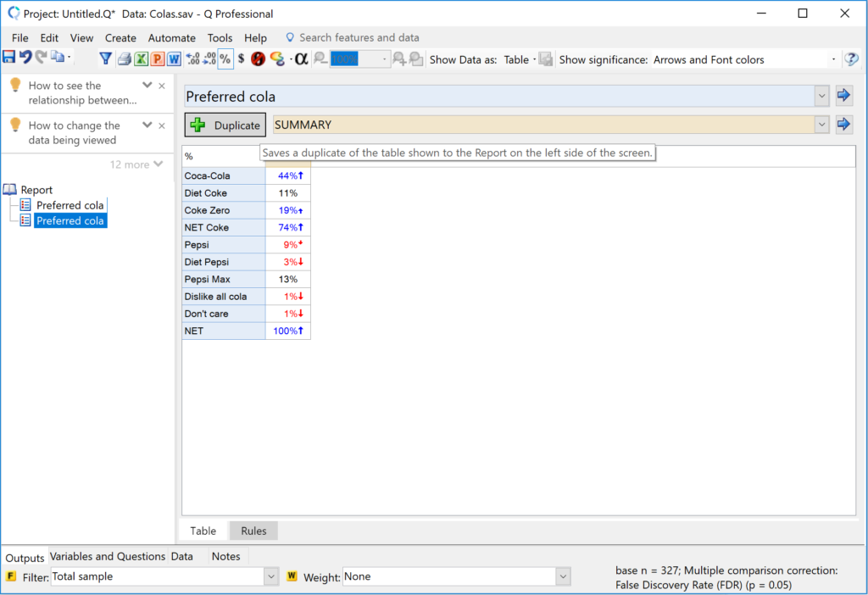Click the zoom out magnifier
The height and width of the screenshot is (595, 868).
[x=320, y=58]
